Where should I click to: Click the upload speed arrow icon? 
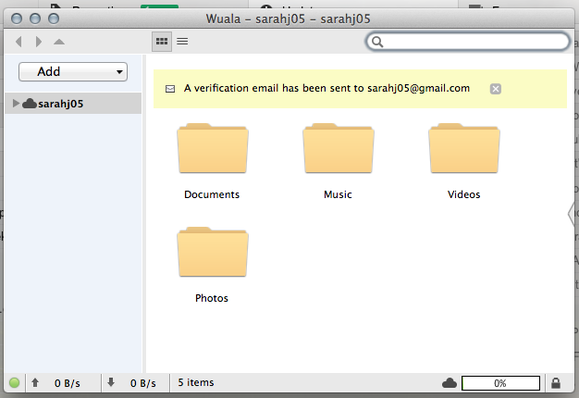(35, 382)
